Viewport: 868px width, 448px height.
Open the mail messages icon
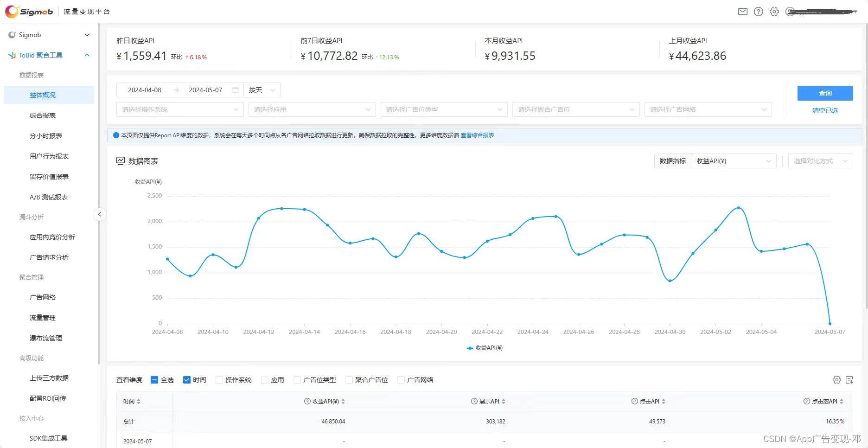pyautogui.click(x=743, y=12)
